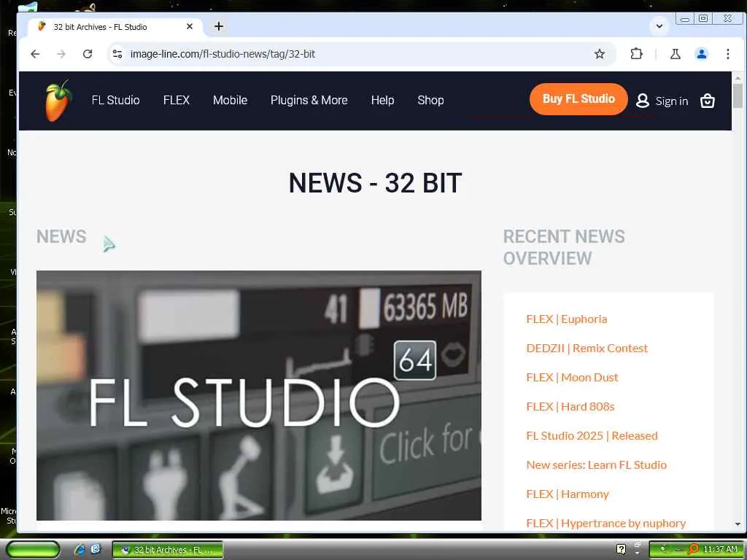The height and width of the screenshot is (560, 747).
Task: Click the page scrollbar up arrow
Action: click(x=738, y=77)
